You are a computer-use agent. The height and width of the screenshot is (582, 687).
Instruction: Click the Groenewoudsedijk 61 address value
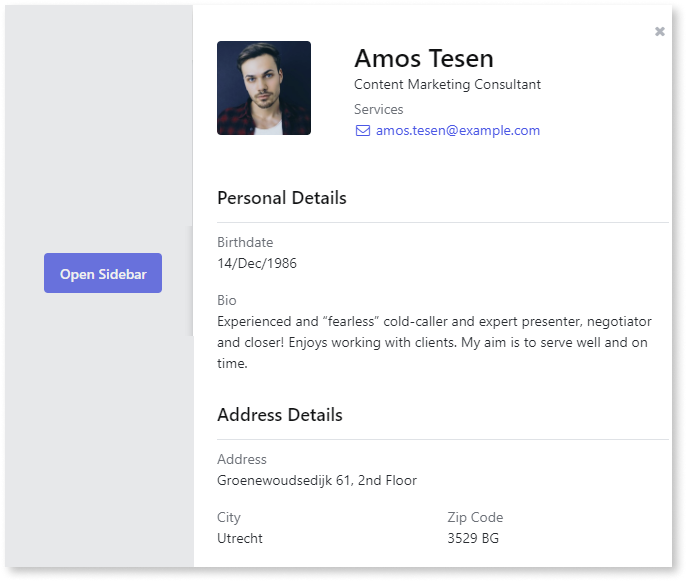click(x=317, y=480)
